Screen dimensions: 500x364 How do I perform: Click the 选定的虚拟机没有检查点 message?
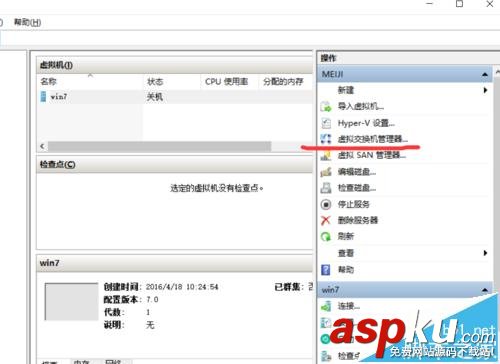point(217,188)
